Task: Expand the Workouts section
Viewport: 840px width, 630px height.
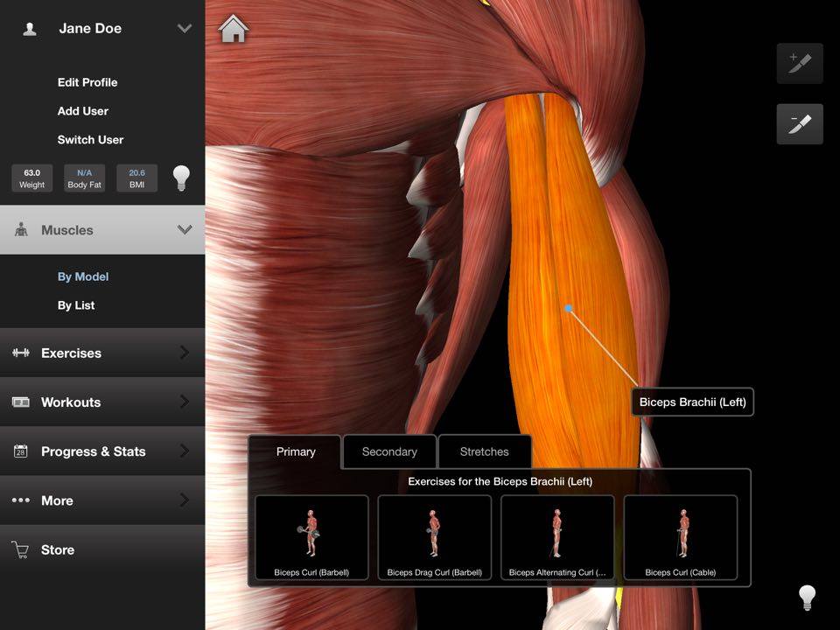Action: point(102,402)
